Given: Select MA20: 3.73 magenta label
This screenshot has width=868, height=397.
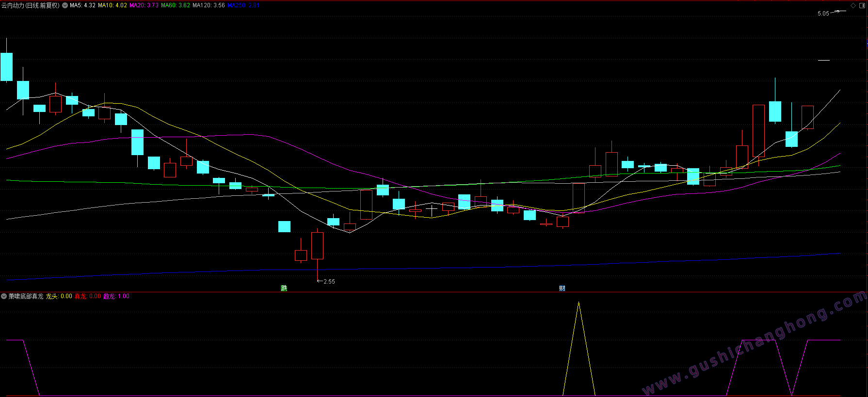Looking at the screenshot, I should (x=144, y=5).
